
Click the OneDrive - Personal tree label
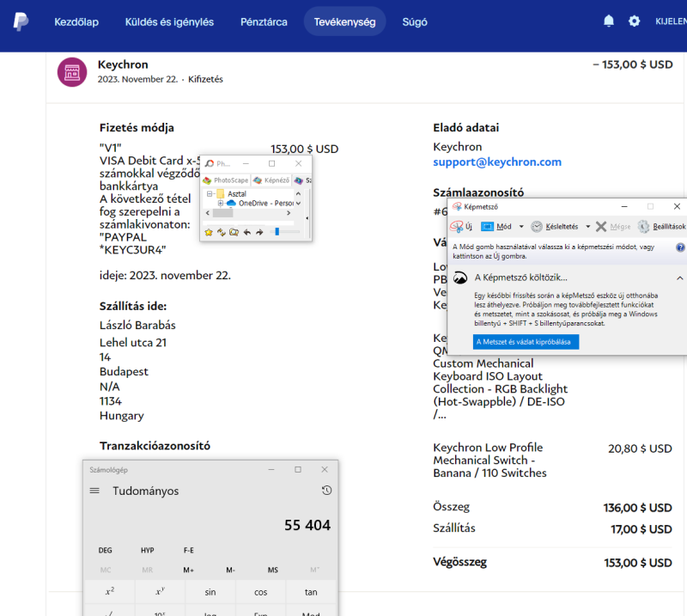(266, 203)
